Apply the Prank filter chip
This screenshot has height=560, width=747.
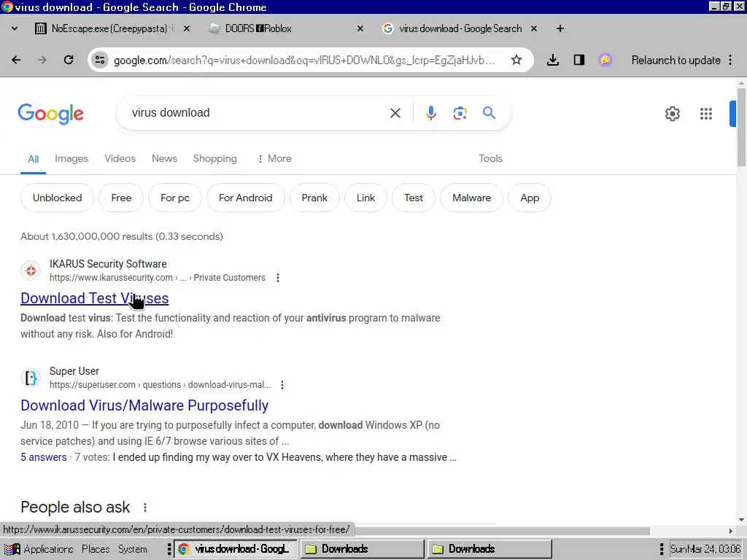pyautogui.click(x=314, y=198)
